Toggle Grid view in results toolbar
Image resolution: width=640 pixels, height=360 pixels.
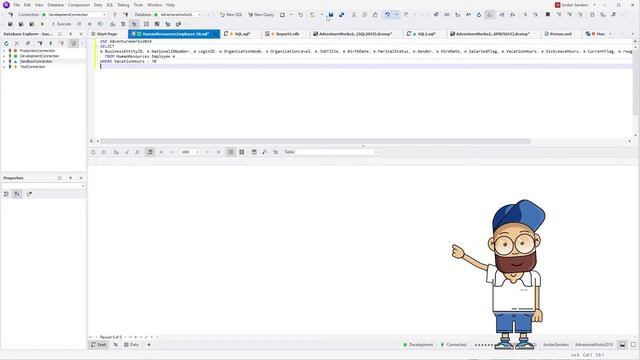click(231, 152)
